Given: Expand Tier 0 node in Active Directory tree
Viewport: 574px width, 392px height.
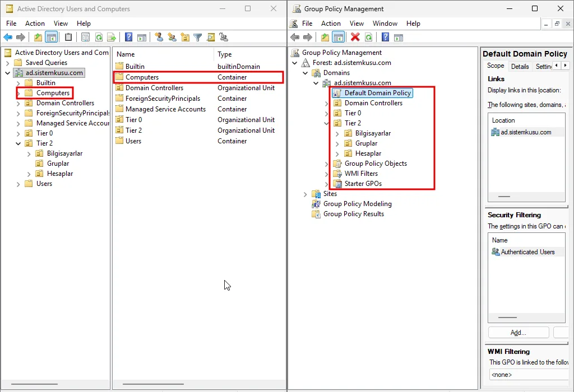Looking at the screenshot, I should 18,133.
